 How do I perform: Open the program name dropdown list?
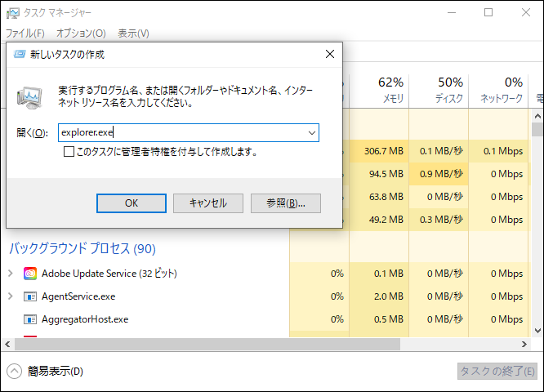point(312,132)
